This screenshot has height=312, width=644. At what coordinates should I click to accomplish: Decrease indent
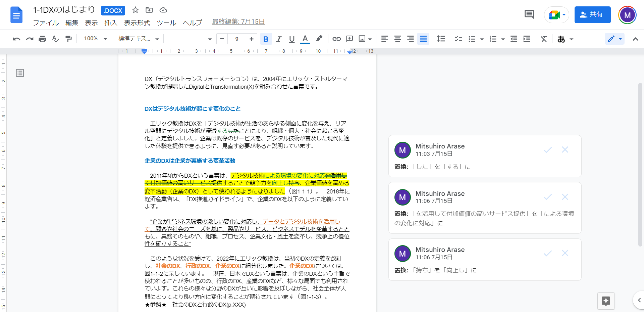point(514,39)
